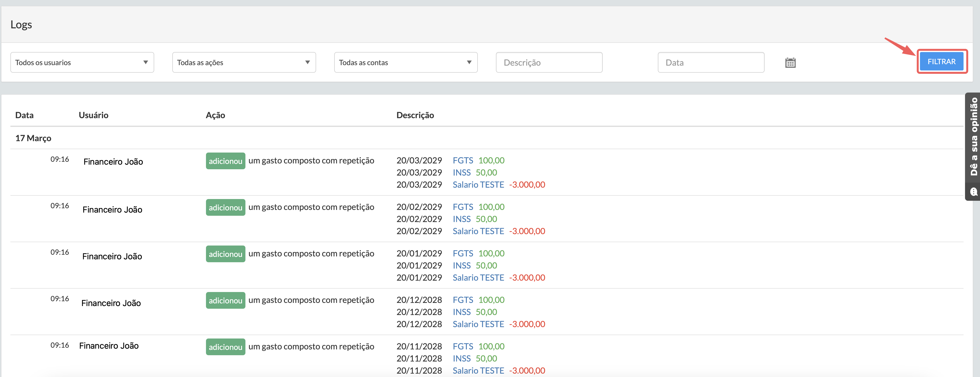
Task: Open FGTS link dated 20/02/2029
Action: click(463, 207)
